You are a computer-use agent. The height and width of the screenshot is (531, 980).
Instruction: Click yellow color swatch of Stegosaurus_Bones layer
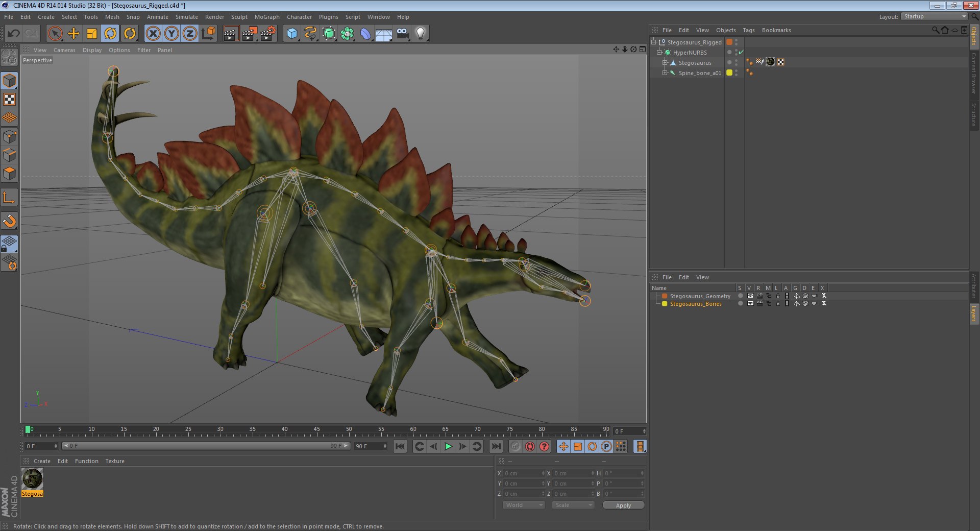665,304
